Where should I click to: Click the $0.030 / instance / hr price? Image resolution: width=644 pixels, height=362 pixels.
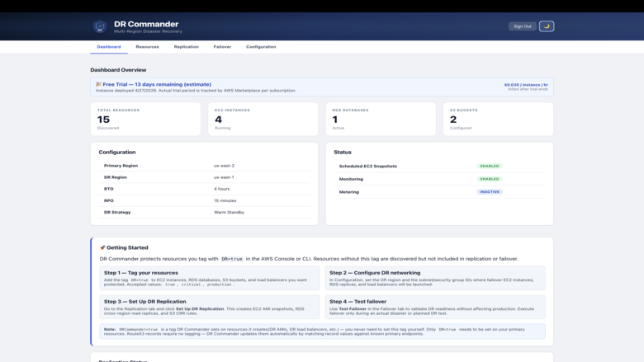coord(526,85)
